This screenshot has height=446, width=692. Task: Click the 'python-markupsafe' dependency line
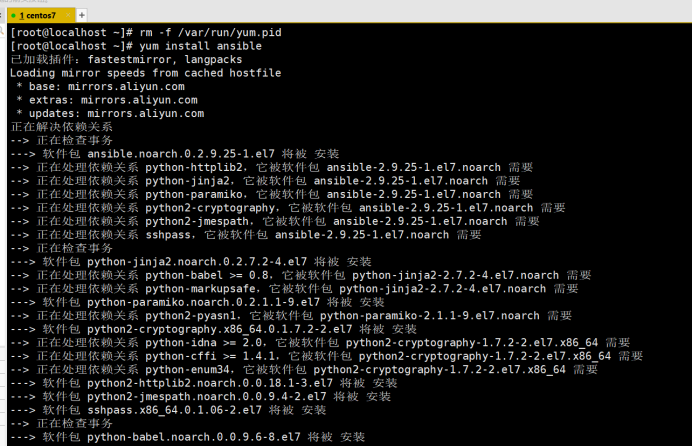294,289
